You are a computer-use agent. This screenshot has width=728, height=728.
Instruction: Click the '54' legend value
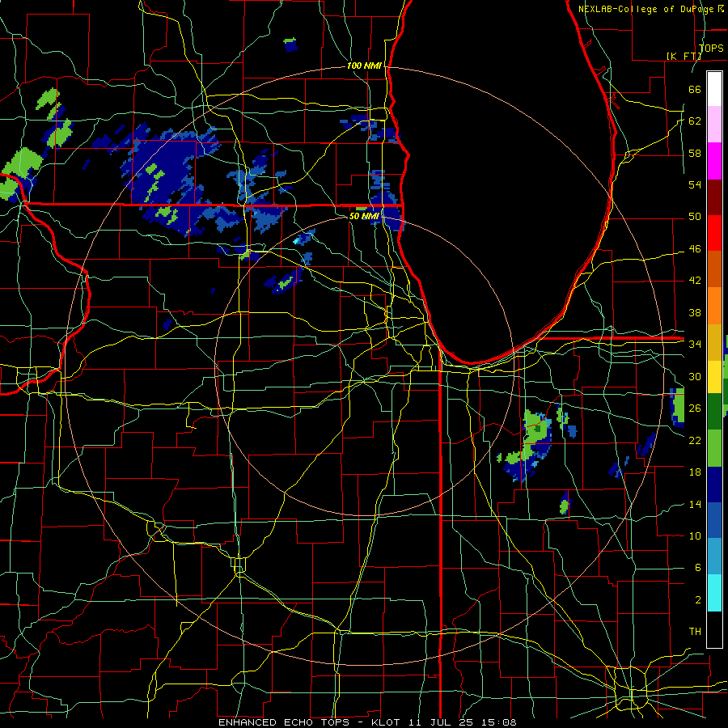pyautogui.click(x=695, y=184)
